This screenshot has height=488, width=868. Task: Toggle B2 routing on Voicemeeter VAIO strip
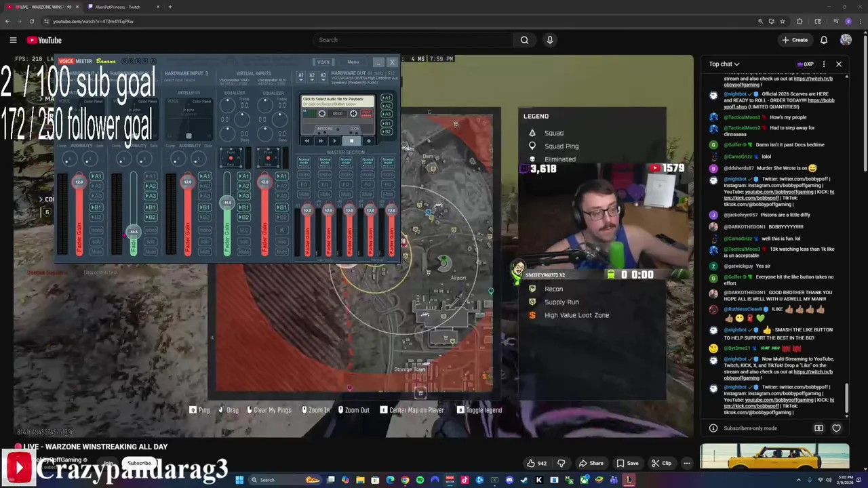[243, 217]
